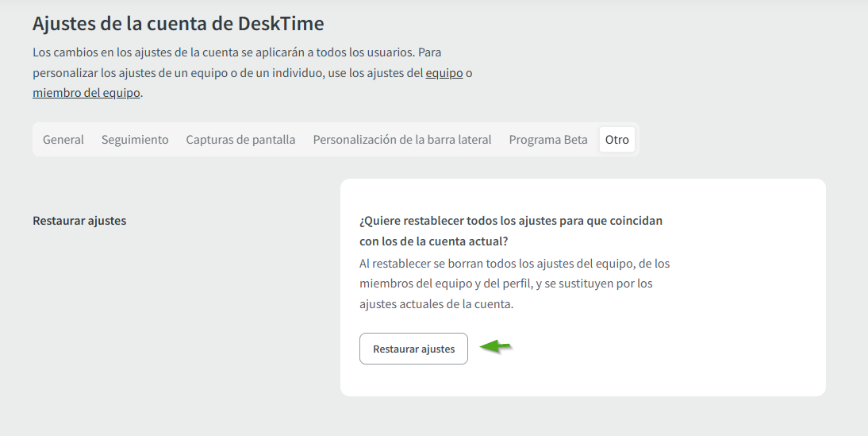The image size is (868, 436).
Task: Open Personalización de la barra lateral tab
Action: click(402, 140)
